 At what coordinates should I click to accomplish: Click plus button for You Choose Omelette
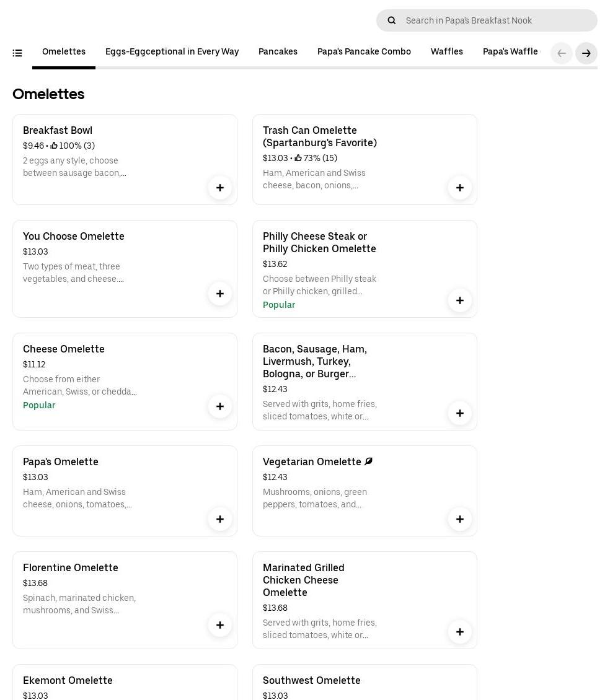(220, 294)
